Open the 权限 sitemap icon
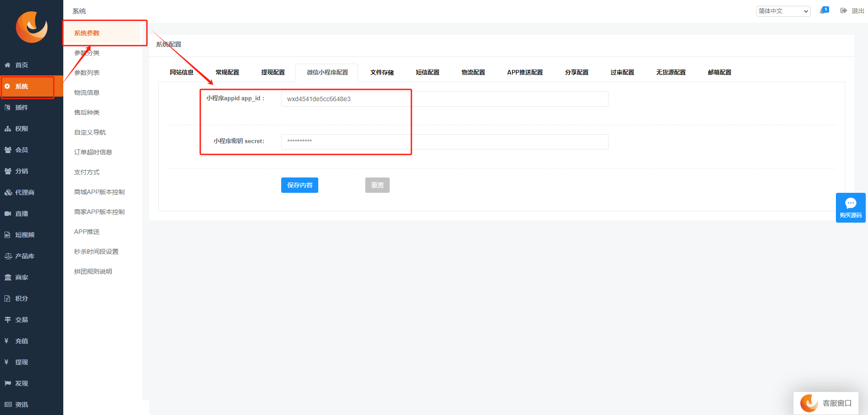868x415 pixels. 8,129
